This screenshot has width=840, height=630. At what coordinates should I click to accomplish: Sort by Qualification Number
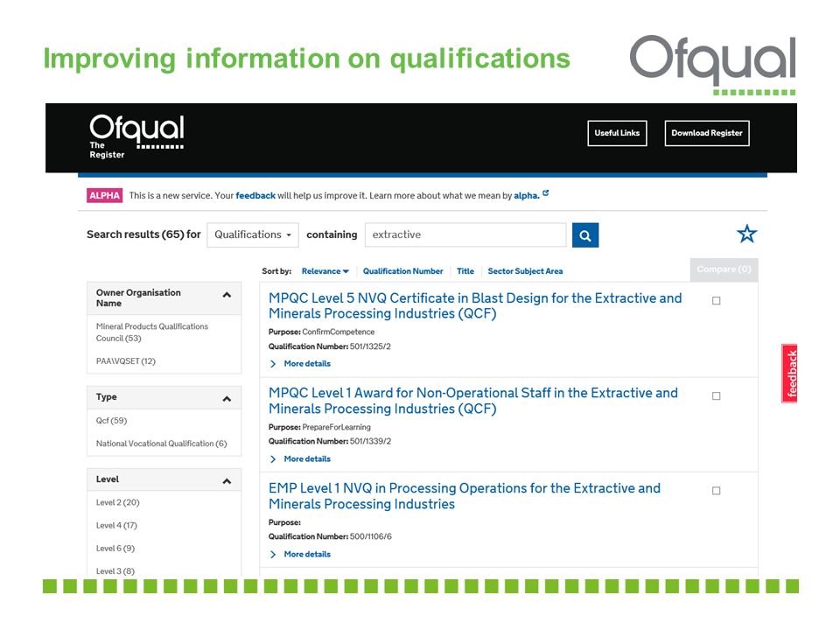click(402, 271)
